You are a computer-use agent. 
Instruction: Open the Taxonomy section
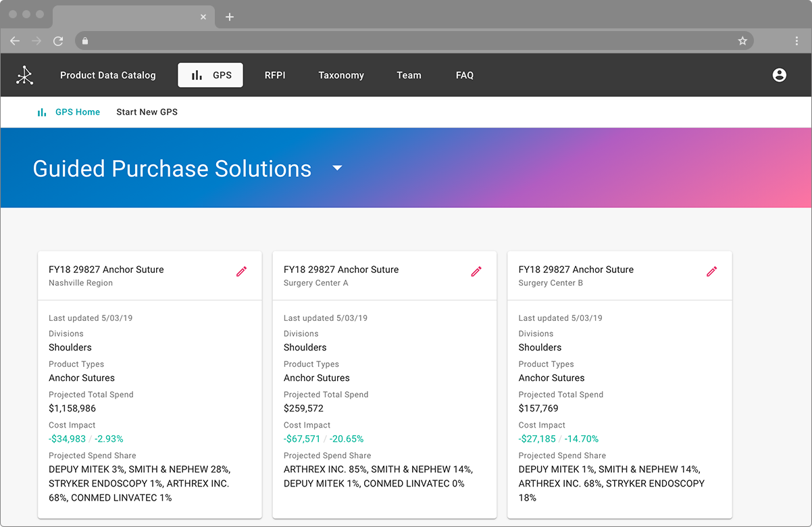tap(341, 75)
